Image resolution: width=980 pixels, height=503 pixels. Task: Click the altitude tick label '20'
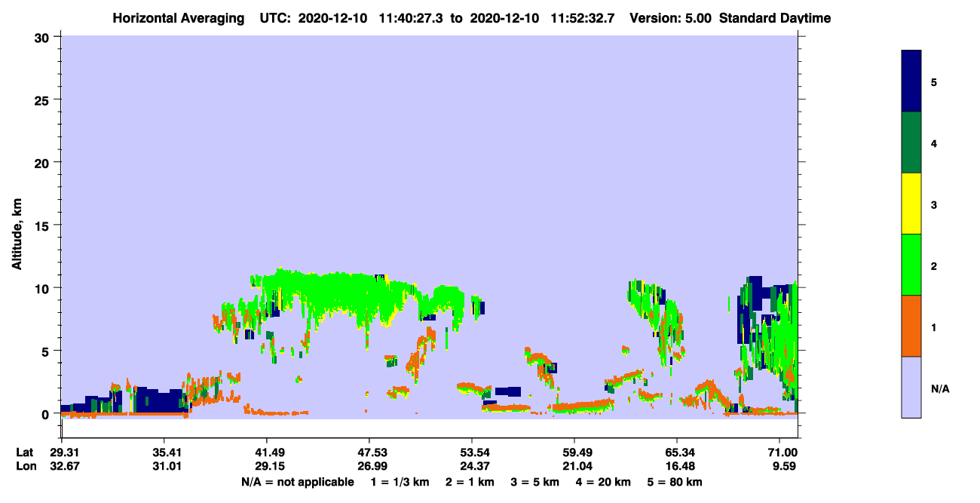point(42,162)
